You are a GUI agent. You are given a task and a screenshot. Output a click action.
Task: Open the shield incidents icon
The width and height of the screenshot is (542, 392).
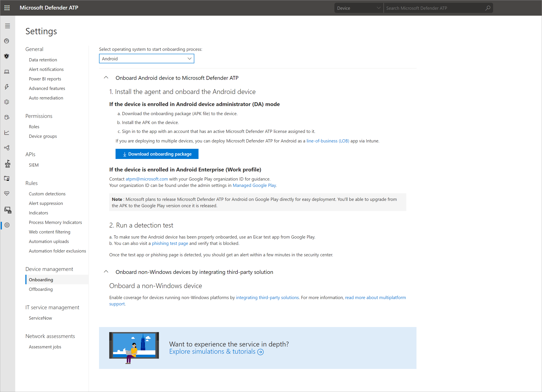point(7,56)
